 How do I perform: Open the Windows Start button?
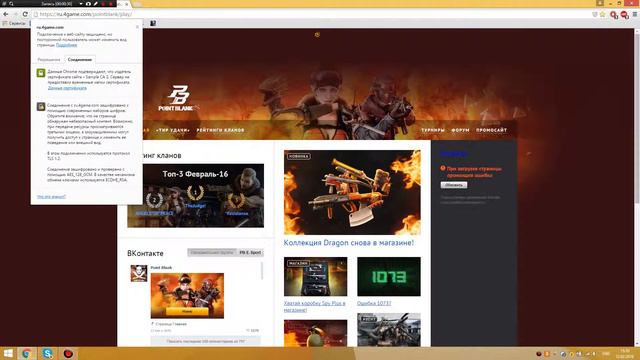tap(8, 353)
